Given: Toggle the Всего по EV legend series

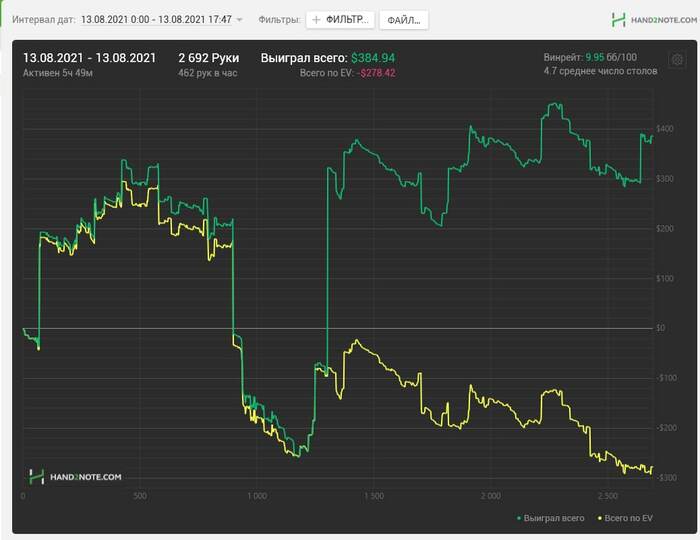Looking at the screenshot, I should (625, 518).
